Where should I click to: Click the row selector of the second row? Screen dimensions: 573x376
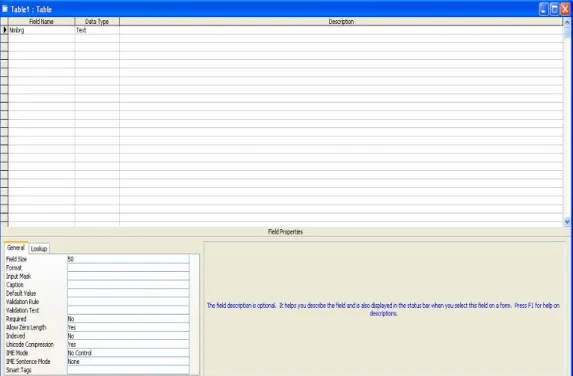tap(4, 38)
